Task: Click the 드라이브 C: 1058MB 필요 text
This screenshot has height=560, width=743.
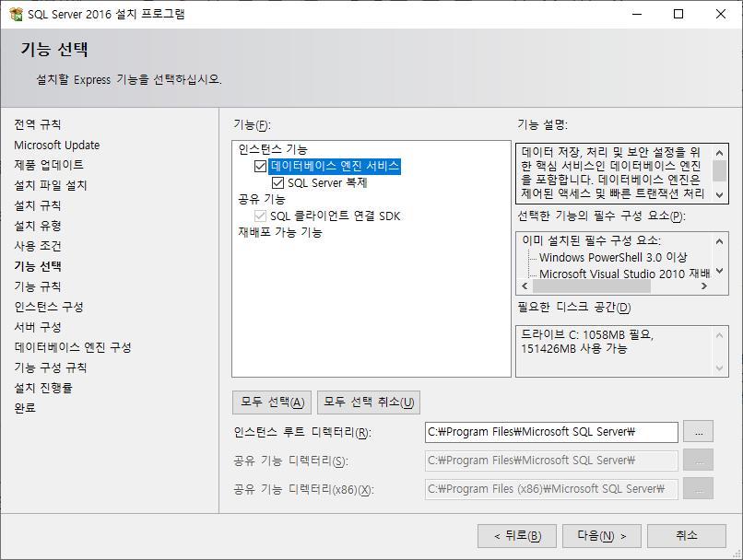Action: pos(587,334)
